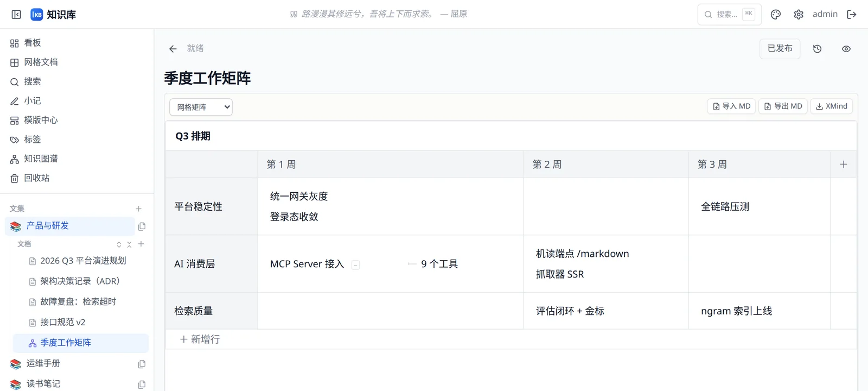
Task: Select column header 第 1 周
Action: coord(391,165)
